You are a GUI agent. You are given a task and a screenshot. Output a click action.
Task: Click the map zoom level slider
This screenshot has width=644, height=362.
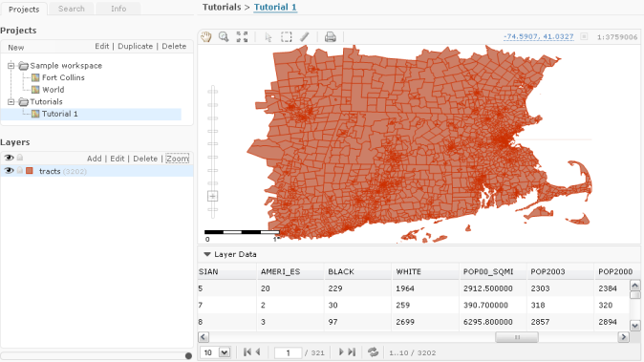point(212,151)
